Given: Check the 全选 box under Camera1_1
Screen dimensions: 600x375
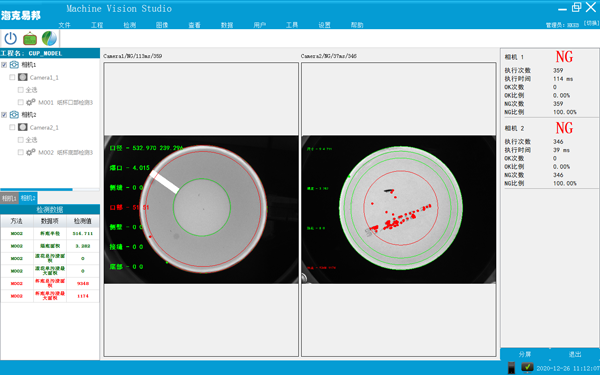Looking at the screenshot, I should click(x=21, y=90).
